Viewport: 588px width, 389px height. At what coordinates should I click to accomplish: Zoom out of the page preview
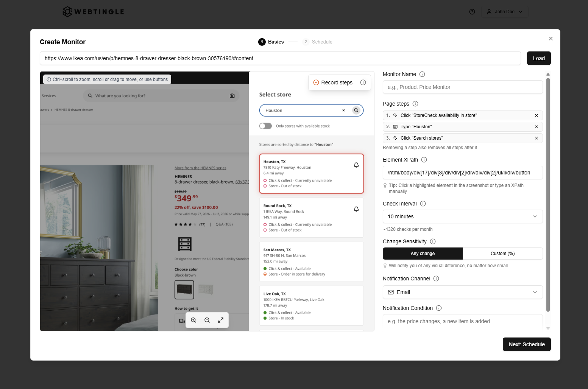pyautogui.click(x=207, y=320)
